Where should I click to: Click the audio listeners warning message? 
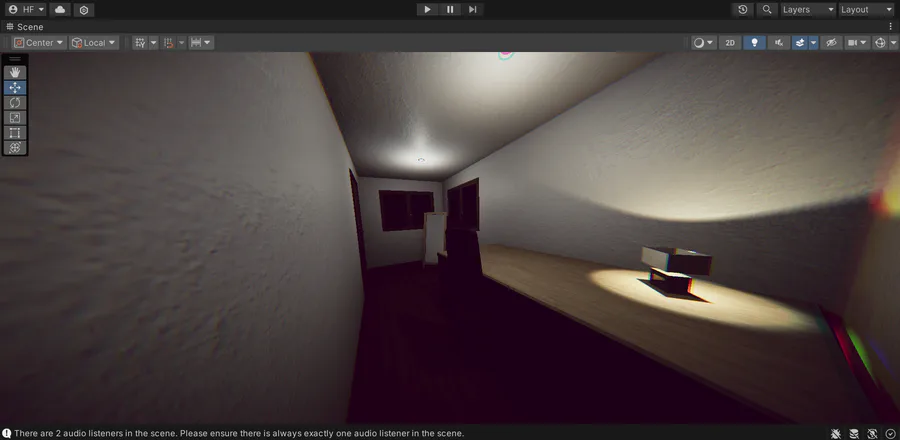[x=239, y=433]
